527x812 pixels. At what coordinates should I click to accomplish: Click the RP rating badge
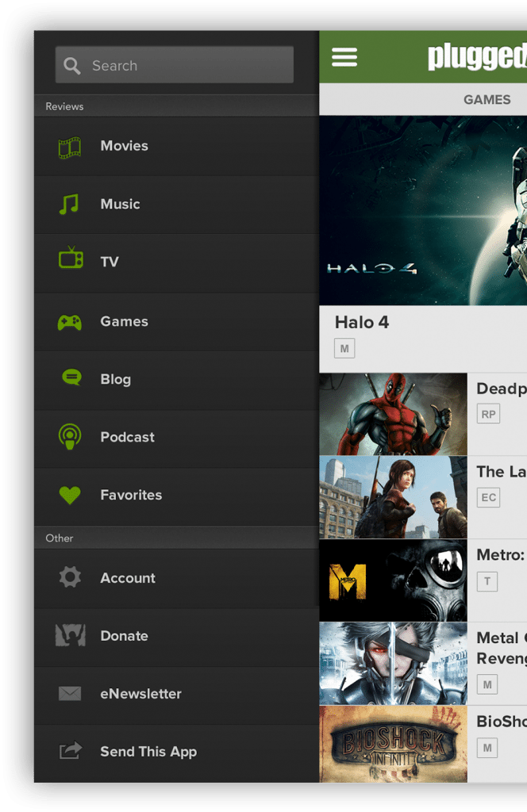488,414
